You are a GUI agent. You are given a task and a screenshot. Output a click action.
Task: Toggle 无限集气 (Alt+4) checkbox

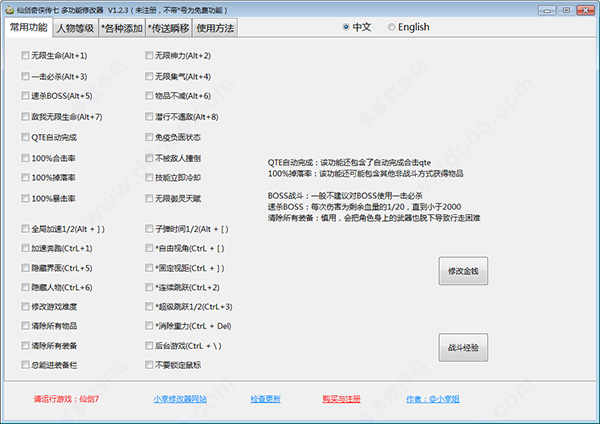(x=149, y=77)
